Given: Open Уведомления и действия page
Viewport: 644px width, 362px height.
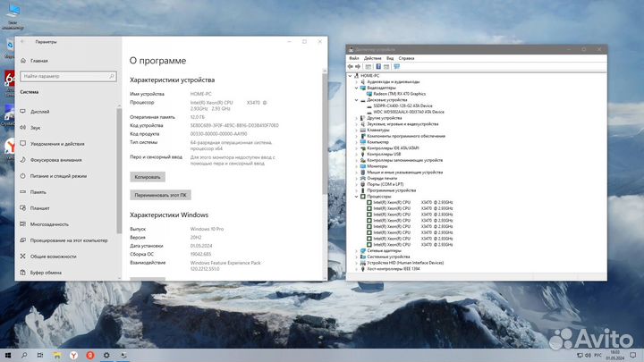Looking at the screenshot, I should (57, 144).
